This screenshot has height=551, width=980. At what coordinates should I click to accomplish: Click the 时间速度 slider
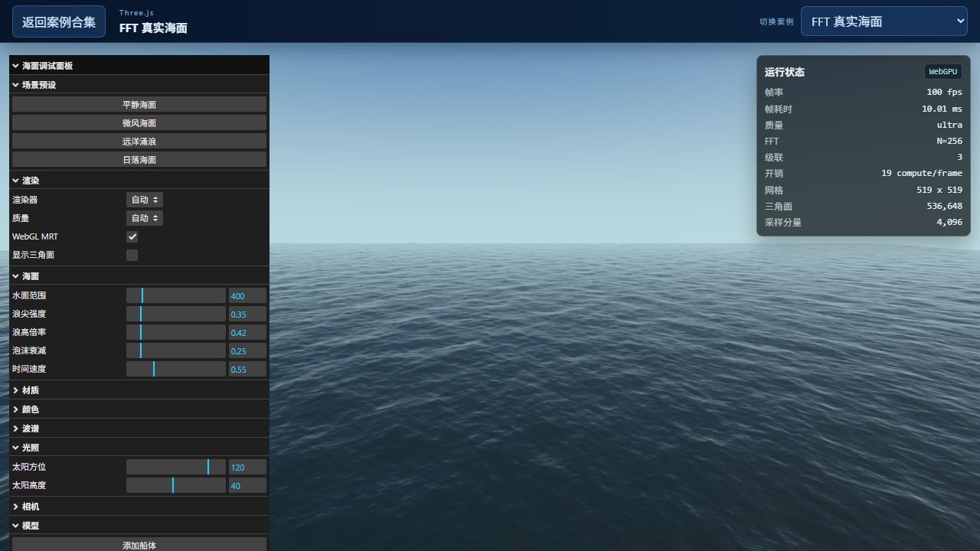pos(176,369)
